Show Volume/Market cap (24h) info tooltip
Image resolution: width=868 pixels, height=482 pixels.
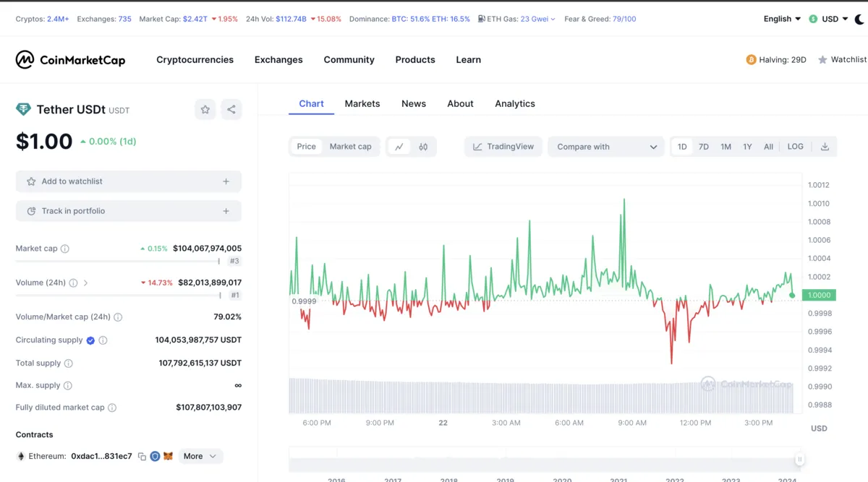(118, 317)
